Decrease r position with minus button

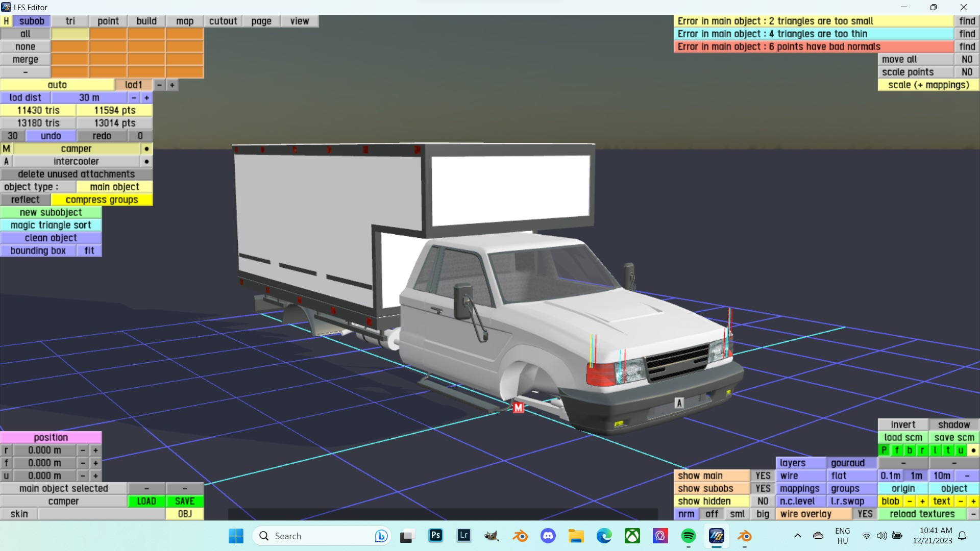tap(83, 450)
